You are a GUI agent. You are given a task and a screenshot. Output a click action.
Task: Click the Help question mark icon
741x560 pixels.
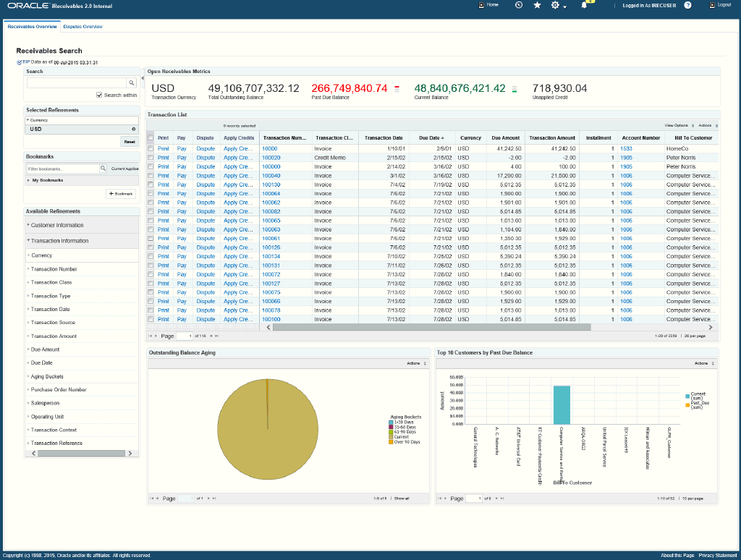pos(687,5)
